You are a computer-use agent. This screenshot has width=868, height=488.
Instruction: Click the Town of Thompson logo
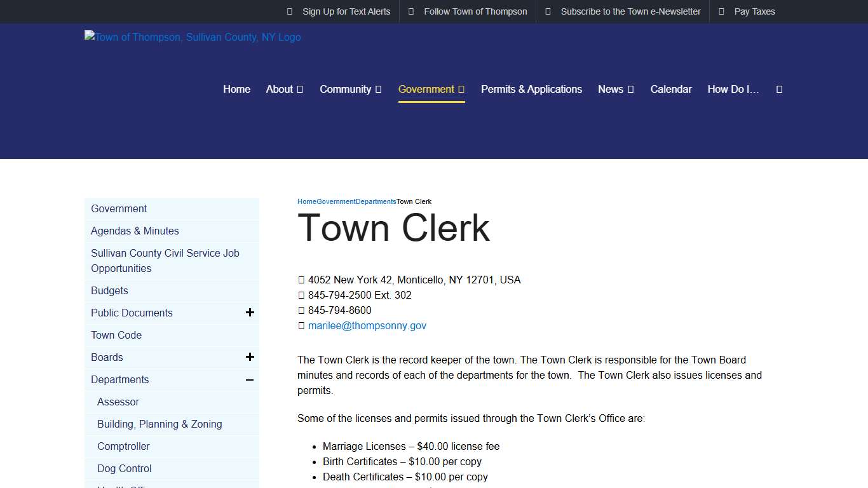(x=192, y=37)
